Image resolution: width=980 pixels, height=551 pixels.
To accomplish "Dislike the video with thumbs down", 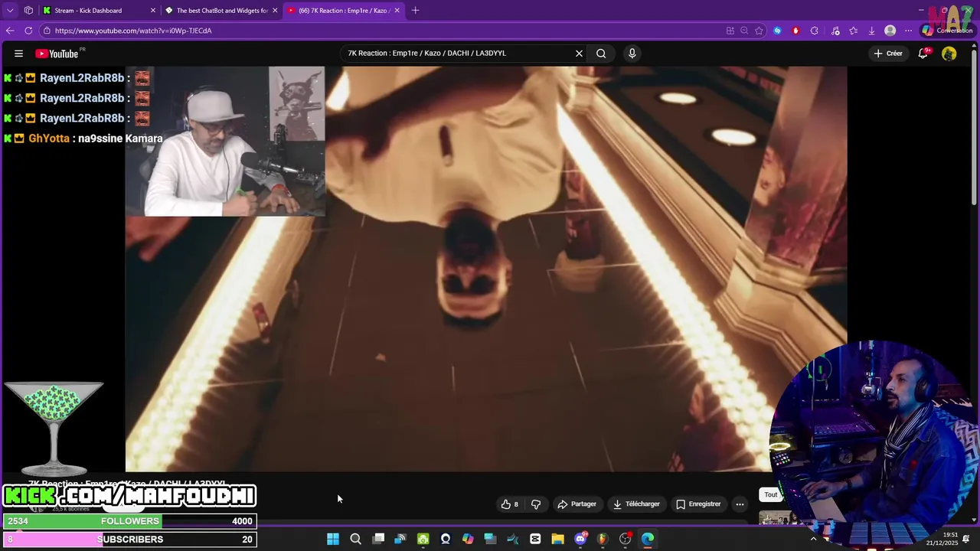I will point(536,504).
